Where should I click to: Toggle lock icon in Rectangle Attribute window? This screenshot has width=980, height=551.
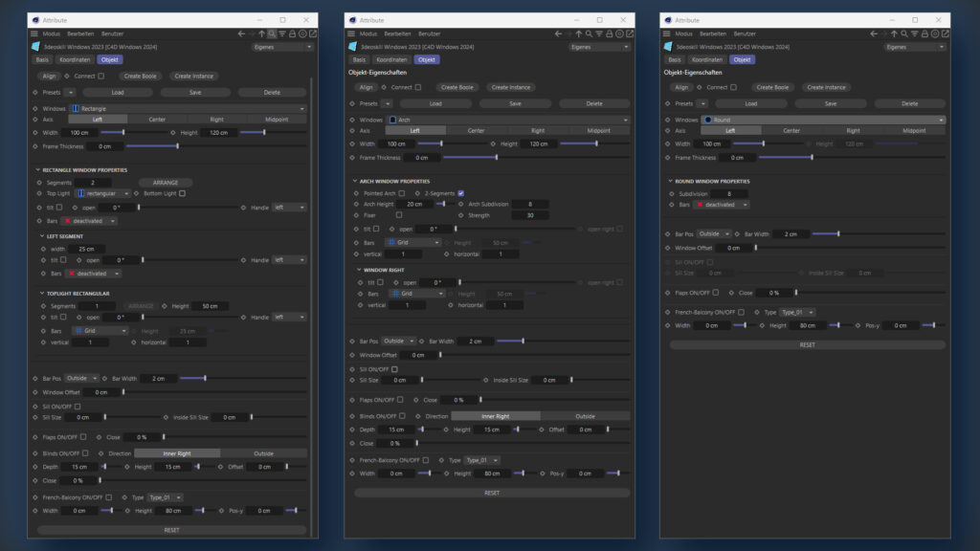click(x=292, y=33)
